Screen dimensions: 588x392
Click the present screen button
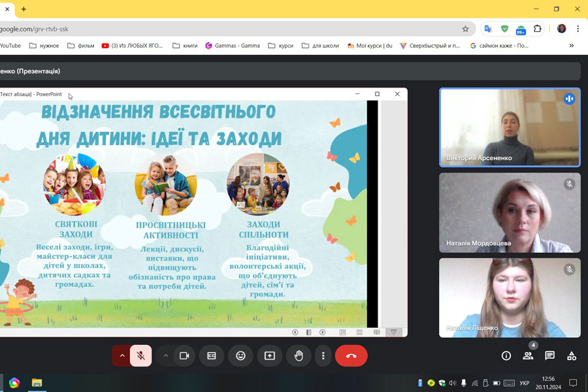(x=269, y=355)
